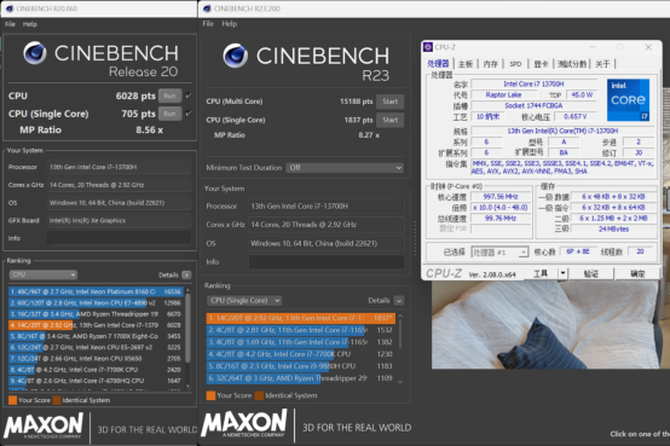Select AMD Ryzen Threadripper 16C/32T row in R20

click(x=96, y=314)
